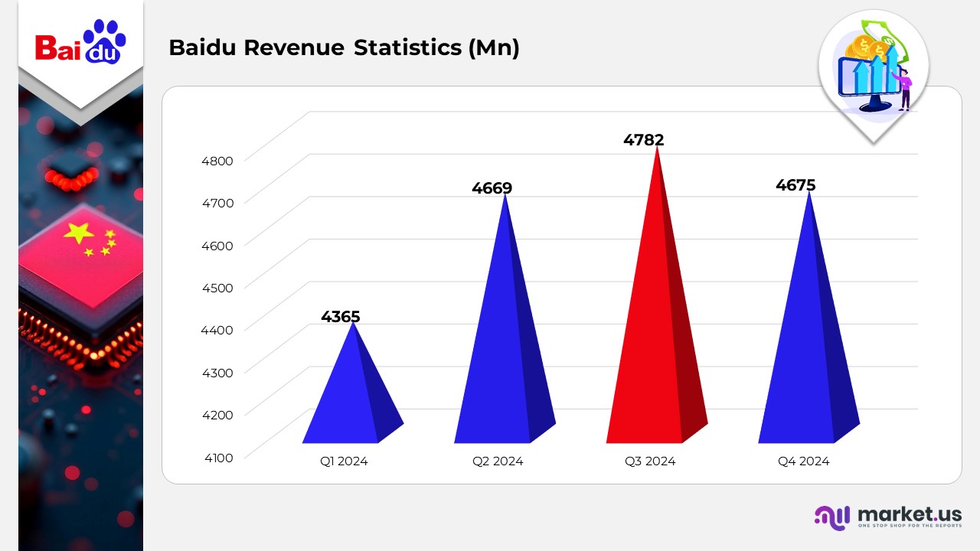Viewport: 980px width, 551px height.
Task: Click the market.us logo icon
Action: [832, 517]
